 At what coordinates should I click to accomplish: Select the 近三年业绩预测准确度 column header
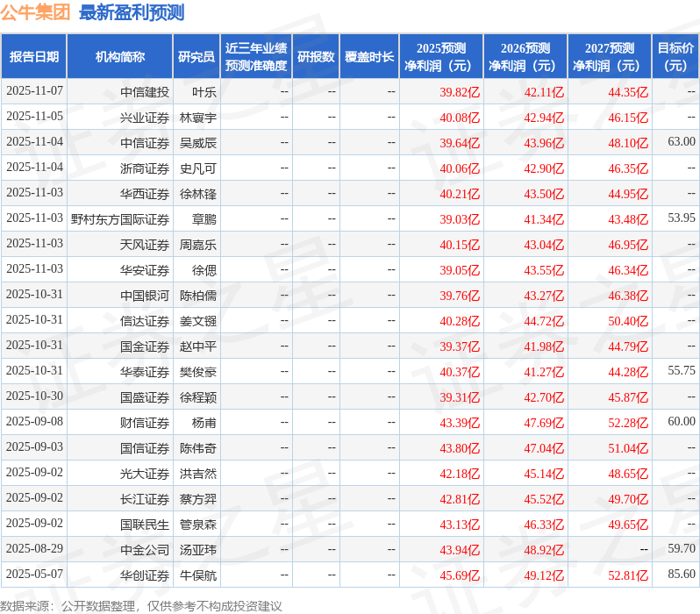(256, 56)
